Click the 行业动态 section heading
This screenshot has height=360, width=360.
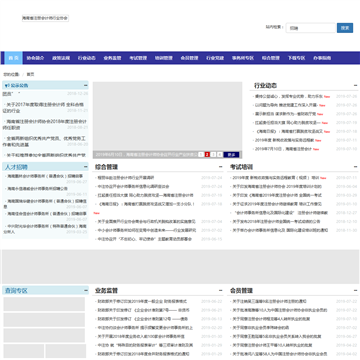coord(265,86)
